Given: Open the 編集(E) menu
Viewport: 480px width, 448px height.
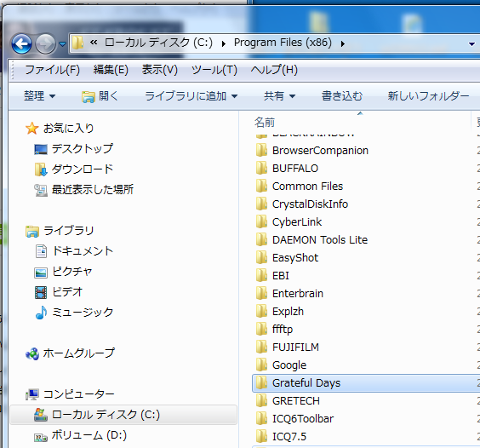Looking at the screenshot, I should click(x=111, y=70).
